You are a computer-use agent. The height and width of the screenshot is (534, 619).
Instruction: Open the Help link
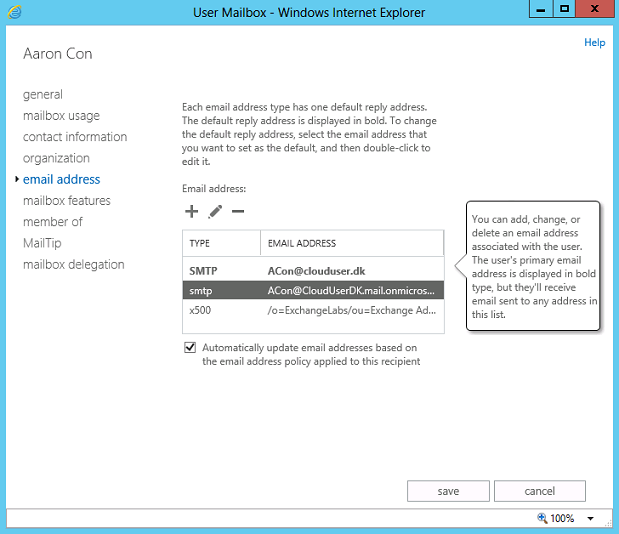(595, 42)
